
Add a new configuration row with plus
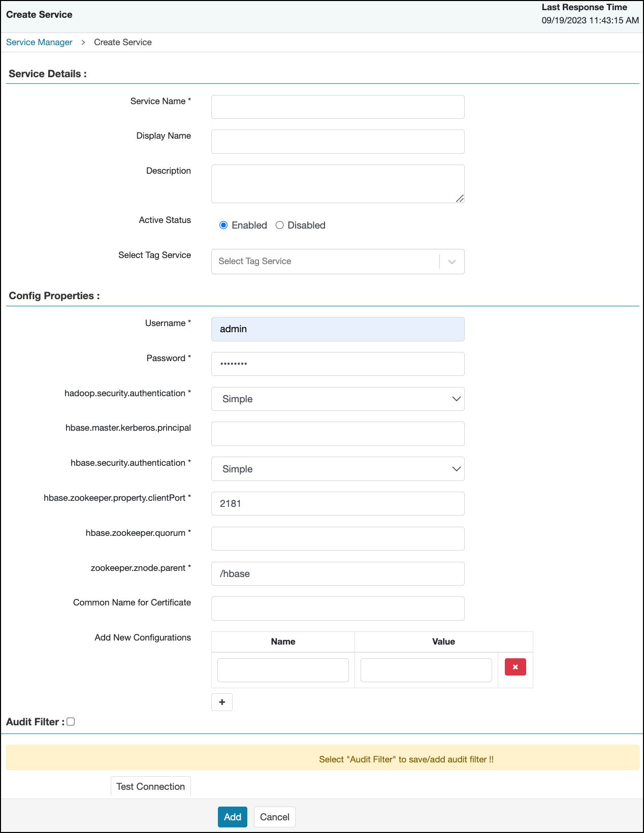pos(222,702)
